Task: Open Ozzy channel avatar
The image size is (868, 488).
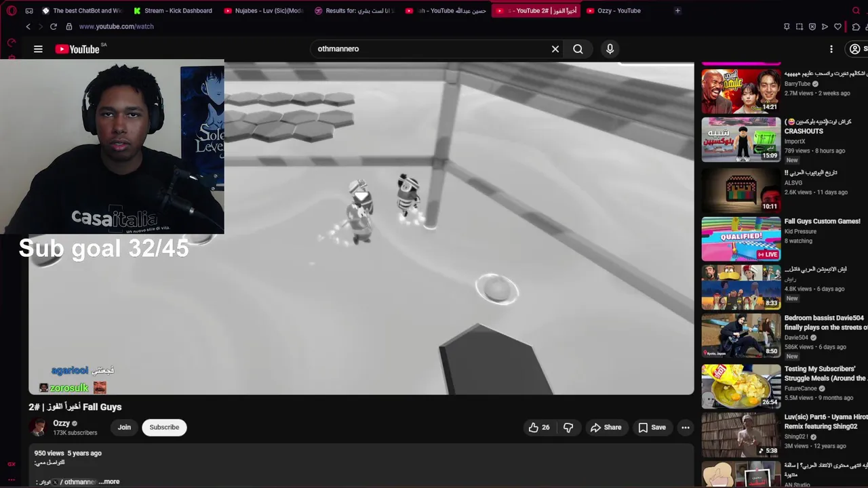Action: (39, 427)
